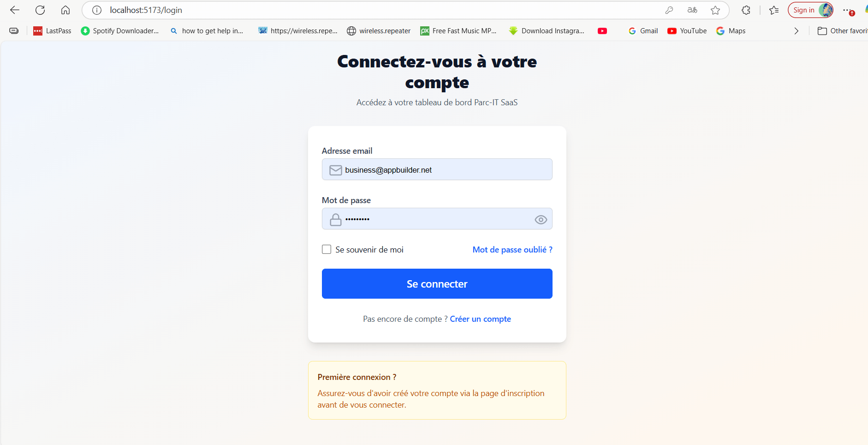Viewport: 868px width, 445px height.
Task: Click the Sign in profile button
Action: (x=810, y=10)
